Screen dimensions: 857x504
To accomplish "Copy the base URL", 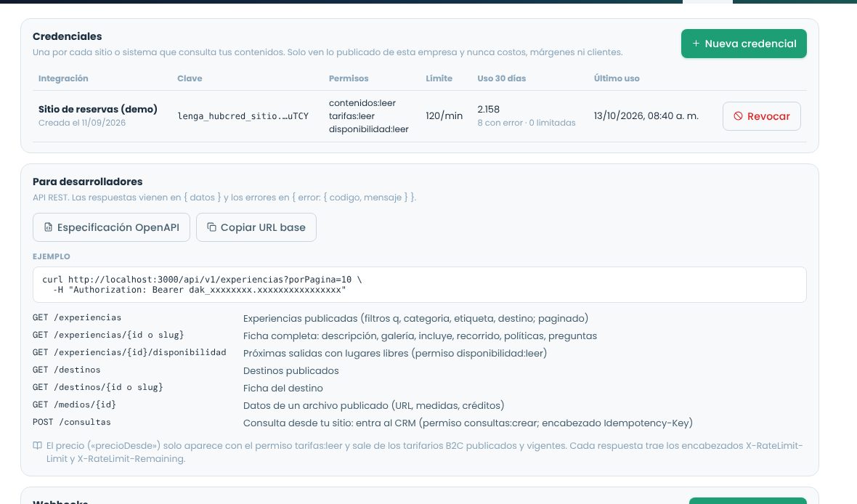I will click(x=256, y=227).
